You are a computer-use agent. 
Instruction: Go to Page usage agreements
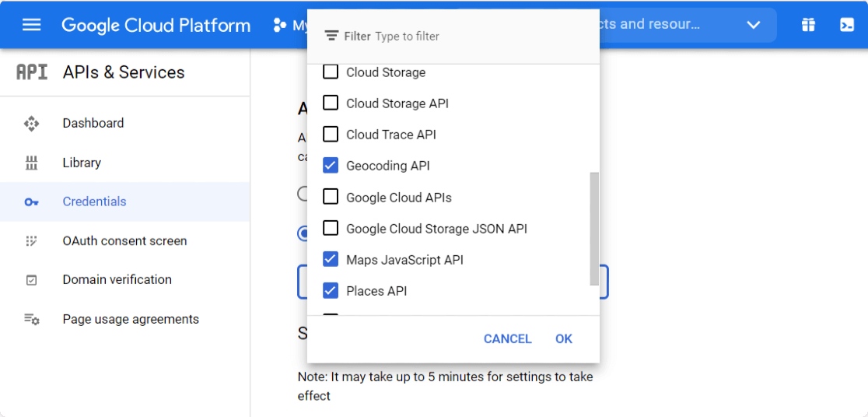[131, 319]
